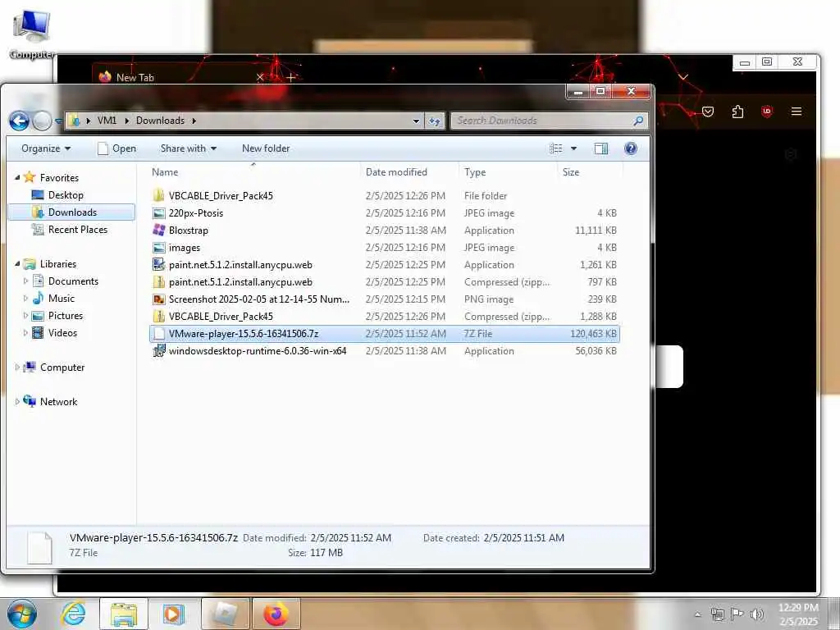Select Desktop under Favorites
The height and width of the screenshot is (630, 840).
[x=66, y=195]
